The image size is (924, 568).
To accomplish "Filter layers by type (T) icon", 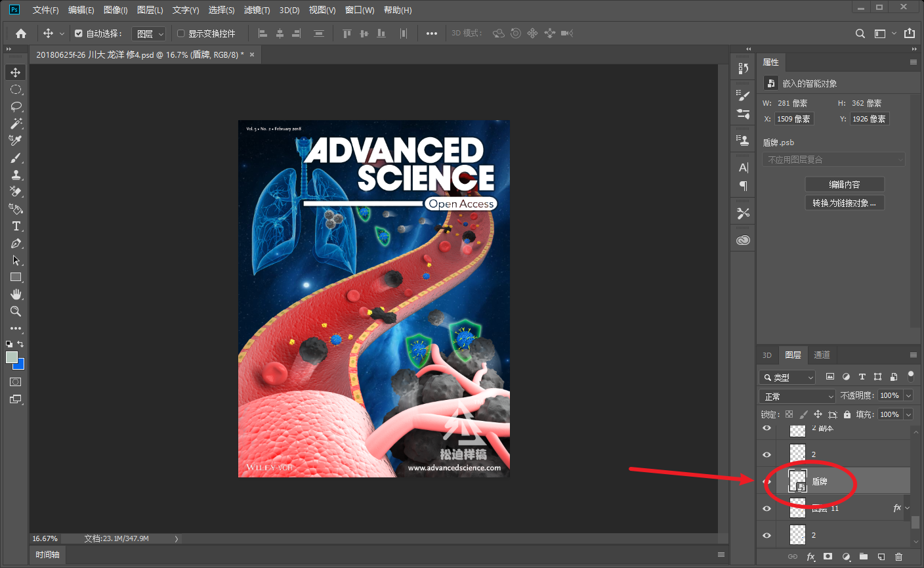I will point(862,377).
